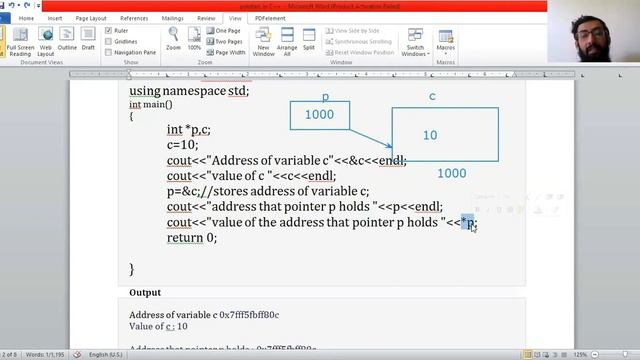Switch to Web Layout view
The height and width of the screenshot is (360, 640).
[45, 42]
